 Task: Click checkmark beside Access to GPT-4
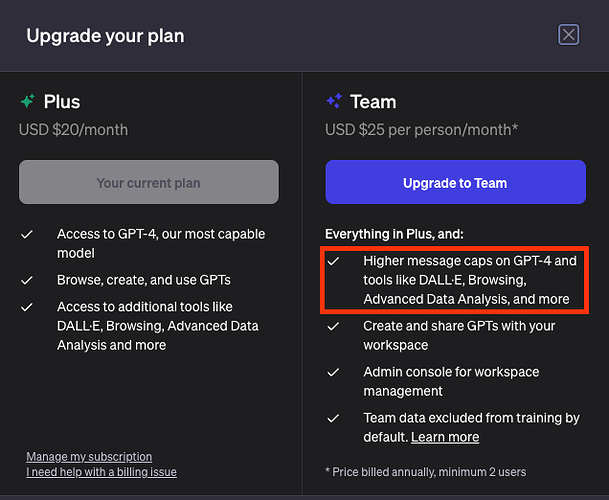point(28,235)
